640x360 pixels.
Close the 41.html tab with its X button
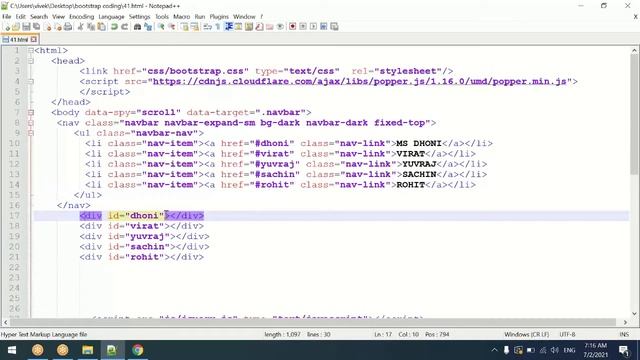pos(34,39)
